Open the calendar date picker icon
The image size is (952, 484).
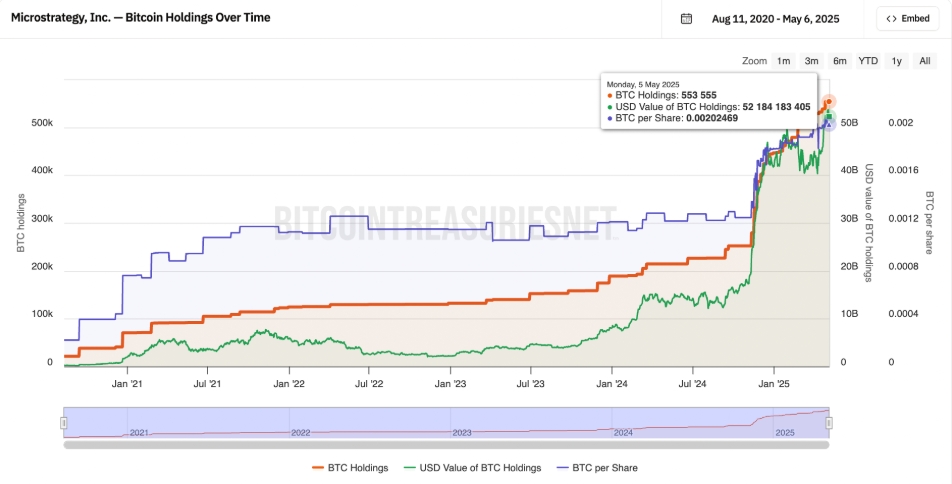coord(686,19)
